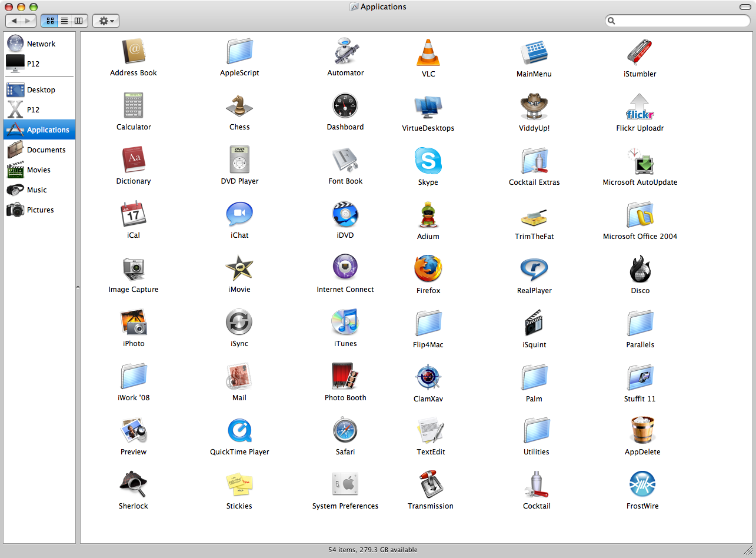Select Applications in the sidebar

click(39, 129)
